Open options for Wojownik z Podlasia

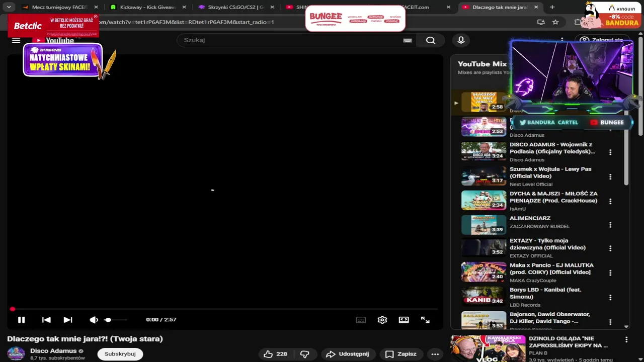click(610, 152)
